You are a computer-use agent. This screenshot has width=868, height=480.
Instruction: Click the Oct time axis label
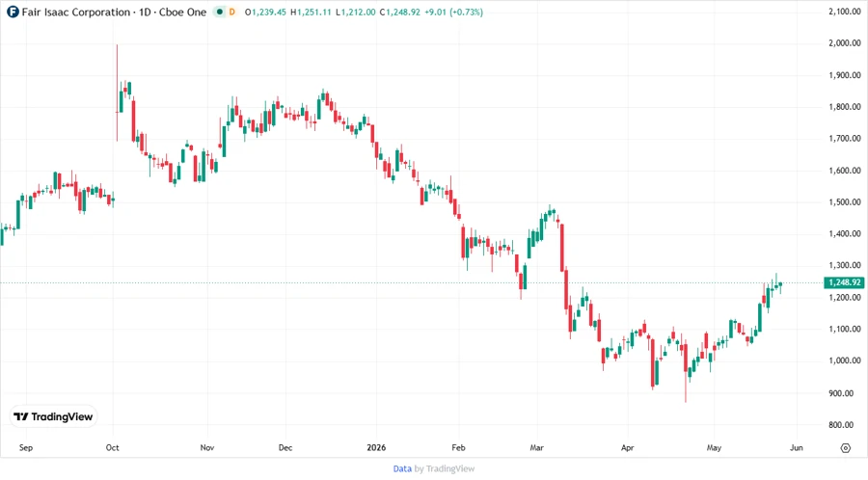click(113, 447)
